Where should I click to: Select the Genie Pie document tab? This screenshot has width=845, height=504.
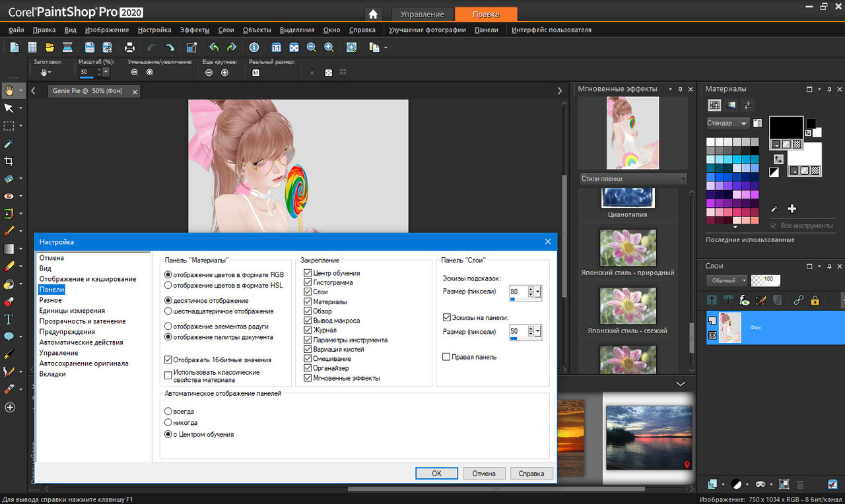tap(94, 91)
